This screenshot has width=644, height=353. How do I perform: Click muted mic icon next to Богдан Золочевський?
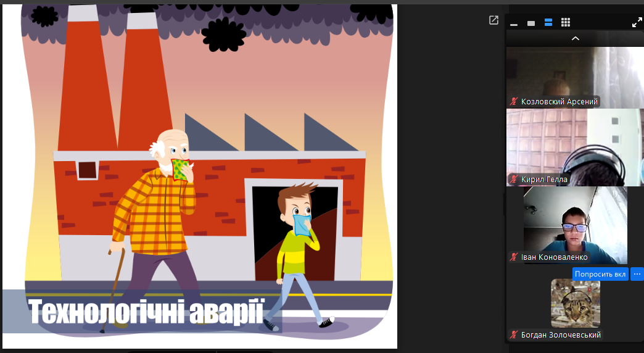514,334
